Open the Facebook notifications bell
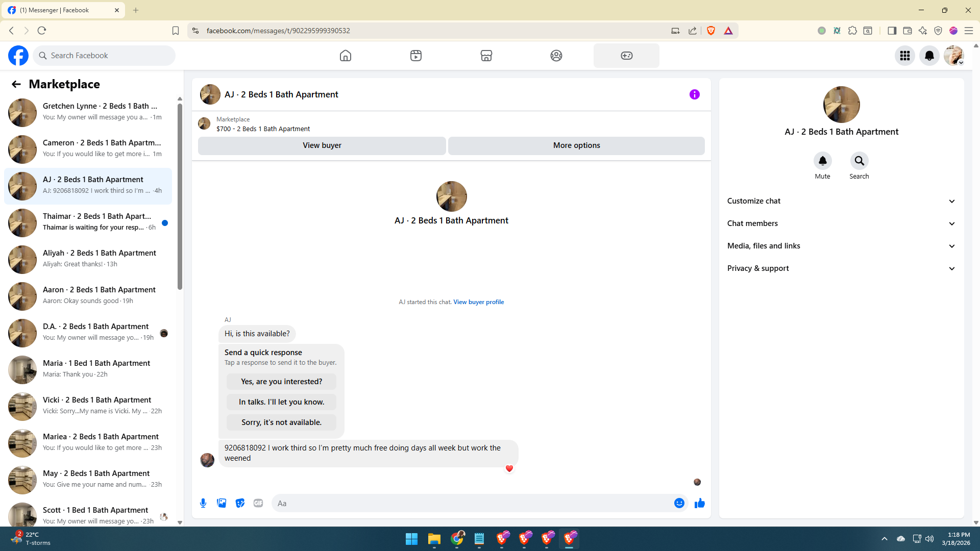Screen dimensions: 980x551 point(929,56)
